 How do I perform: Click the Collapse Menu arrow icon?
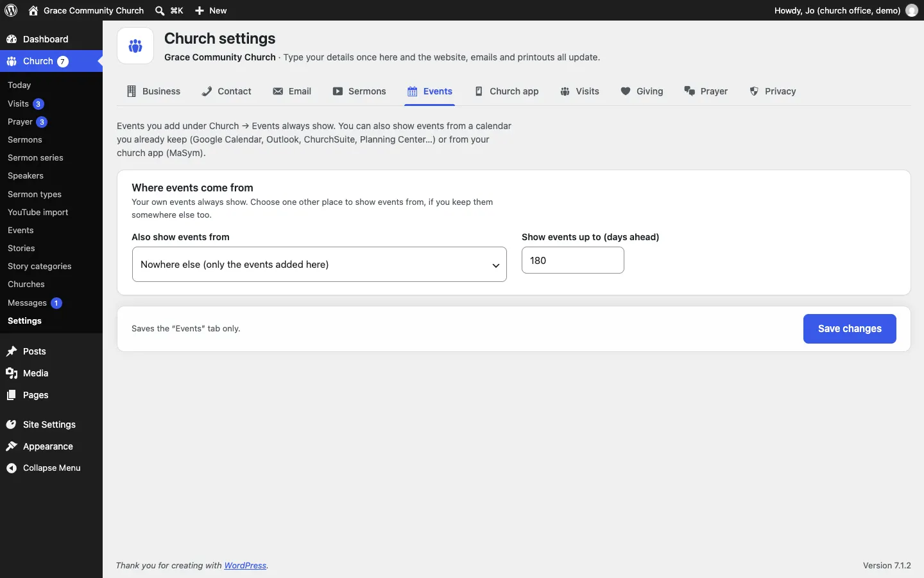point(12,468)
